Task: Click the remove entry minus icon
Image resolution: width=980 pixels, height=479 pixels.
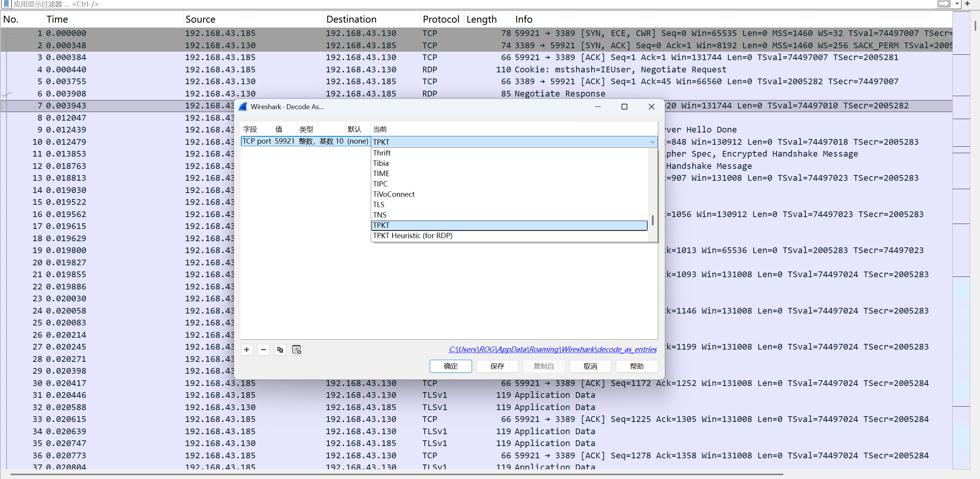Action: pos(263,350)
